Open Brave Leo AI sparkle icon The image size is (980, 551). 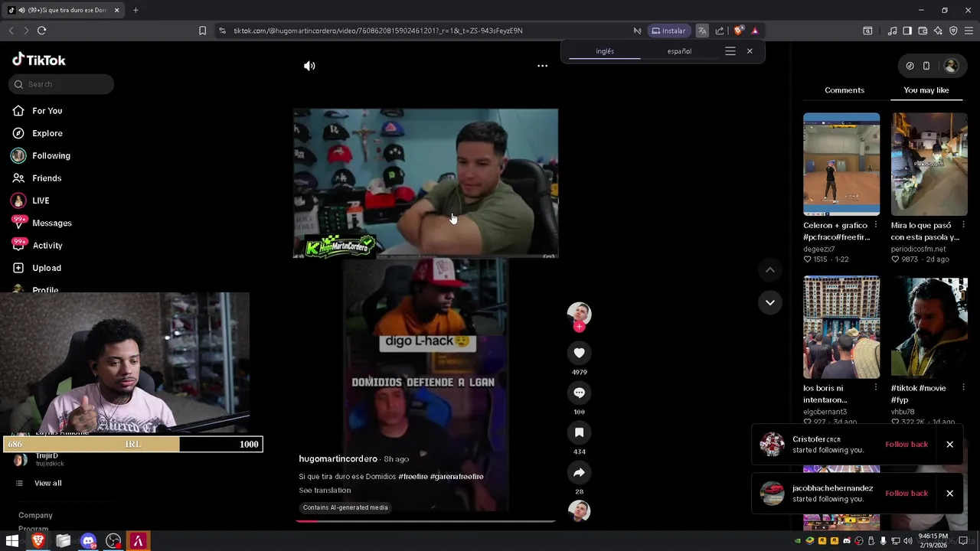(x=938, y=31)
